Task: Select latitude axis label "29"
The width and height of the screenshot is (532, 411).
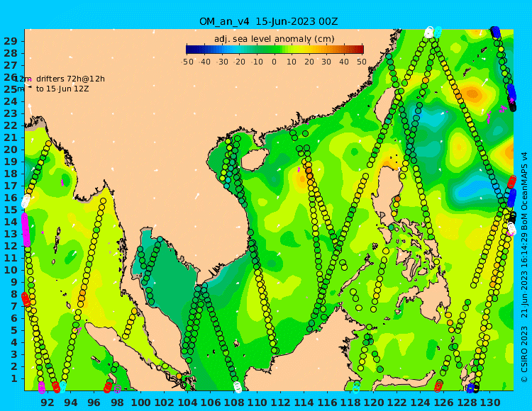Action: click(x=10, y=41)
